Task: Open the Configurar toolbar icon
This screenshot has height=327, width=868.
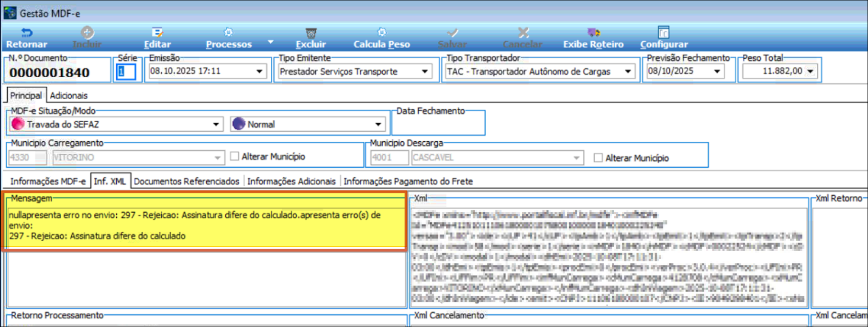Action: [664, 33]
